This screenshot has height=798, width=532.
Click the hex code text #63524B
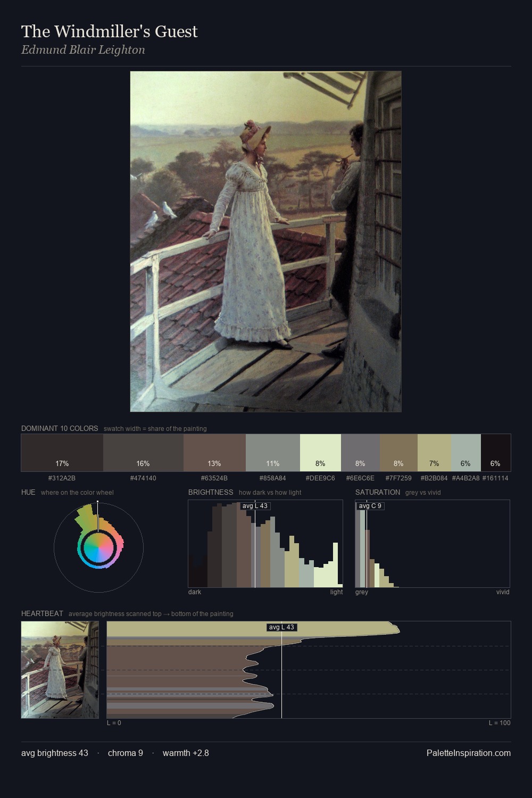tap(214, 478)
